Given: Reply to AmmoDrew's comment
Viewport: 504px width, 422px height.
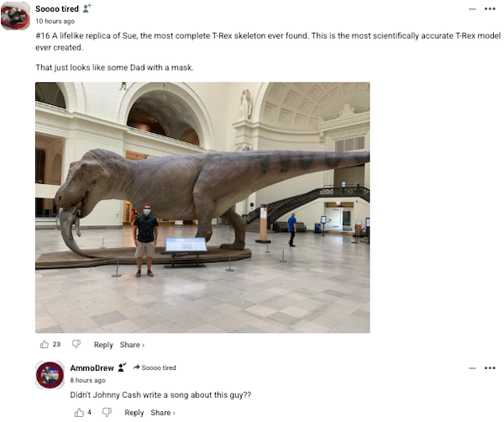Looking at the screenshot, I should point(134,413).
